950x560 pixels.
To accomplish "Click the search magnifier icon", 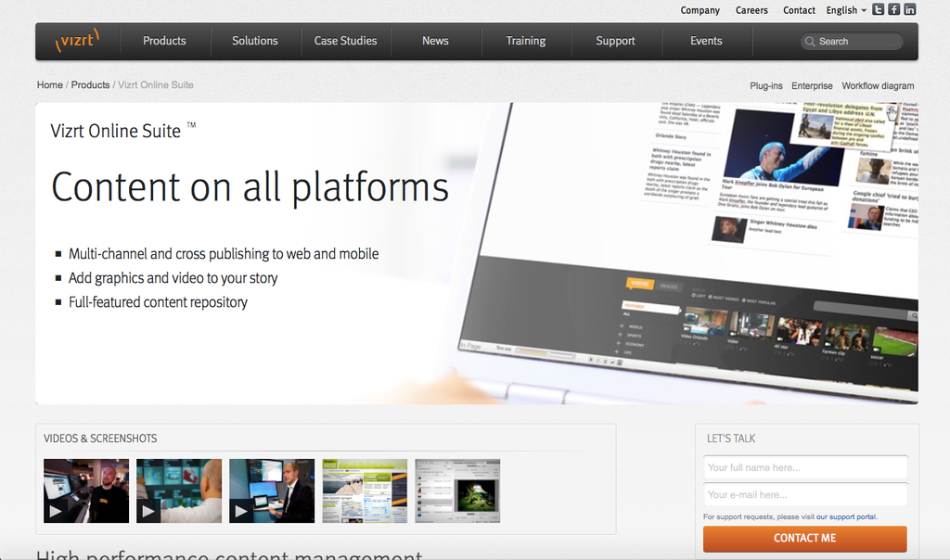I will [809, 41].
